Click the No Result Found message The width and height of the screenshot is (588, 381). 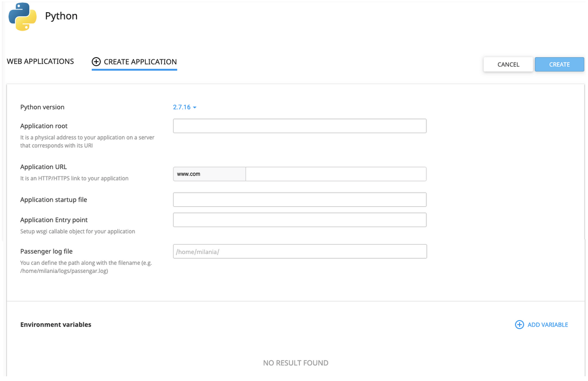click(296, 363)
